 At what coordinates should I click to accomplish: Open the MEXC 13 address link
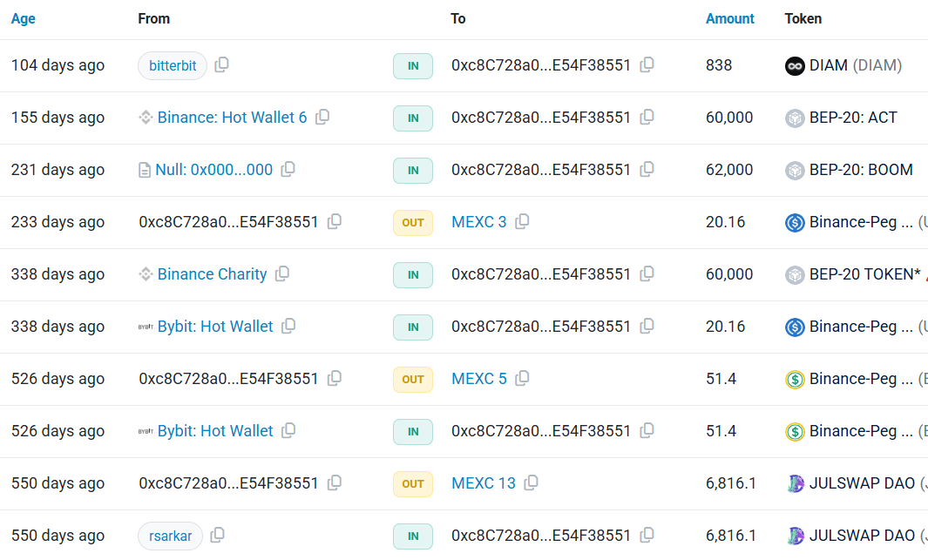click(x=484, y=483)
